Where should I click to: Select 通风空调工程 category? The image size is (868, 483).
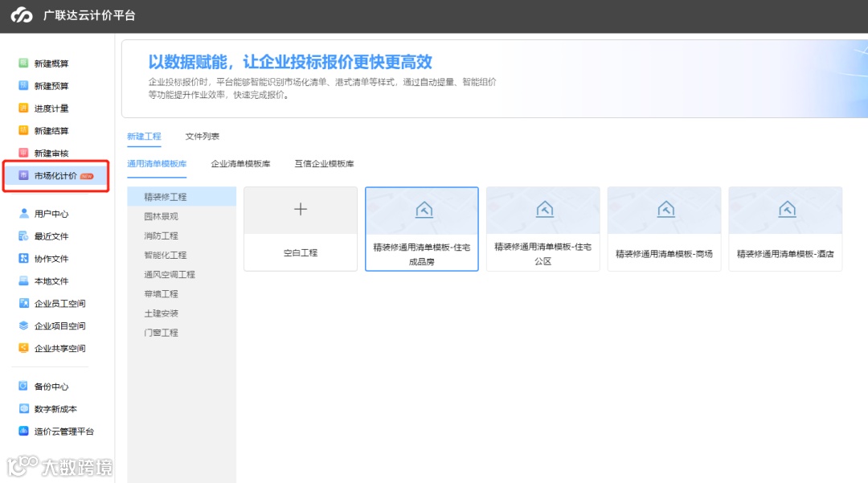(182, 274)
